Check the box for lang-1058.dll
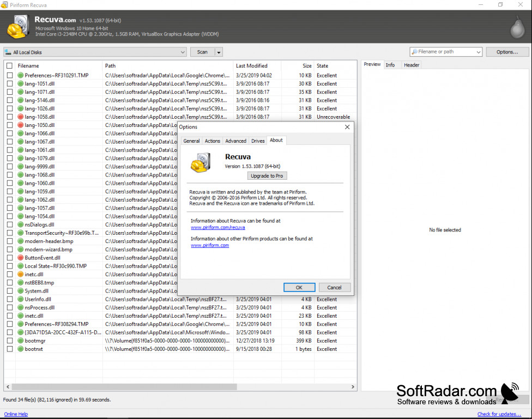Viewport: 532px width, 419px height. coord(9,117)
